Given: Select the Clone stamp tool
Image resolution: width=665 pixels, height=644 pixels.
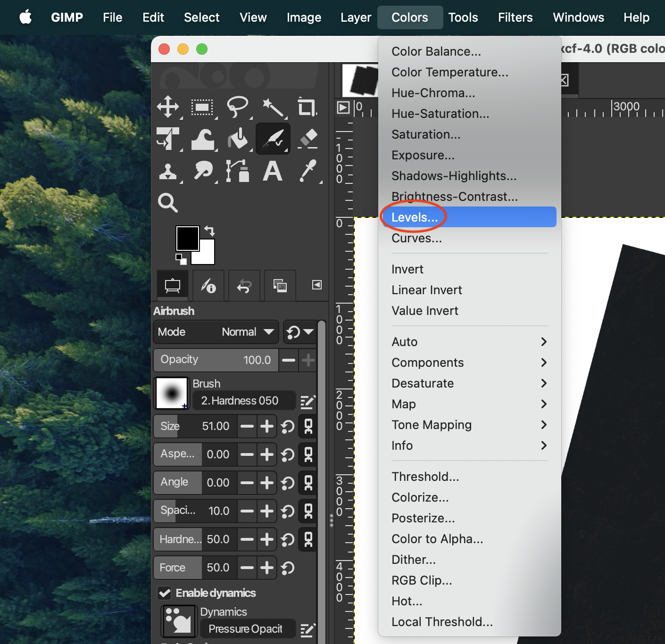Looking at the screenshot, I should pyautogui.click(x=168, y=171).
